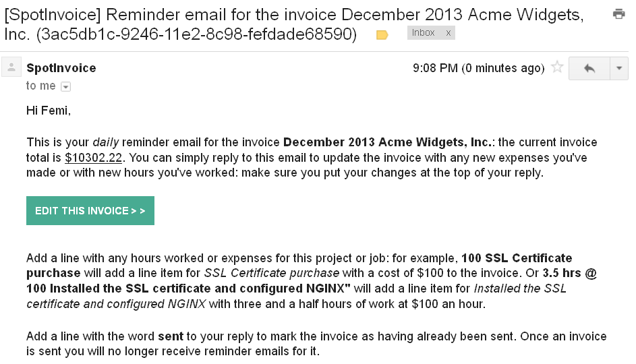
Task: Click the "to me" recipient text
Action: (40, 86)
